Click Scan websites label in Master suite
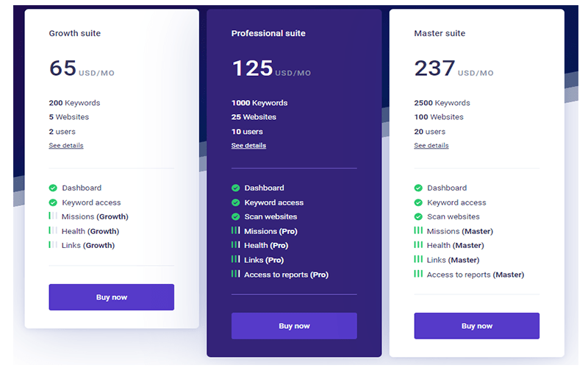 click(453, 216)
